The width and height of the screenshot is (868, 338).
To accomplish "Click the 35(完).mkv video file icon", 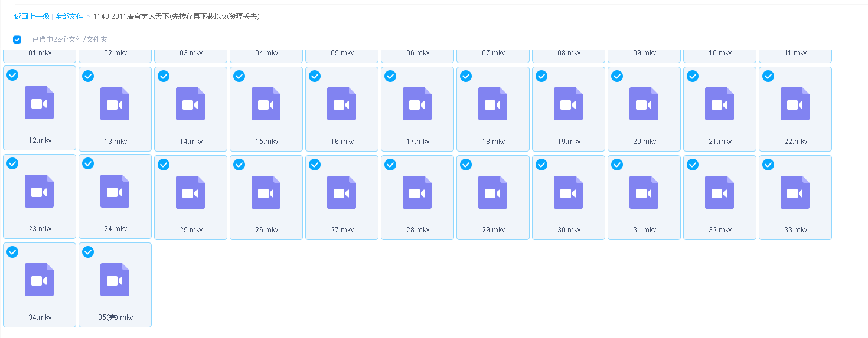I will pyautogui.click(x=115, y=280).
